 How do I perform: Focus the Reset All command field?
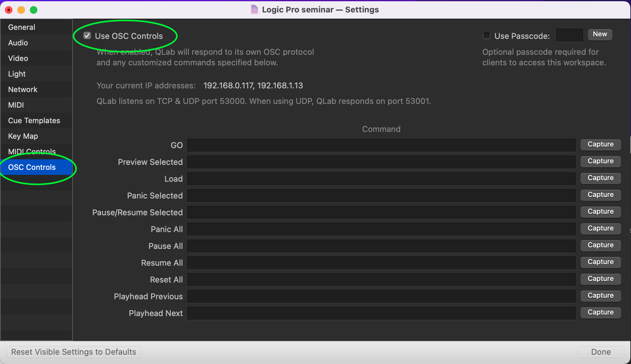tap(381, 280)
